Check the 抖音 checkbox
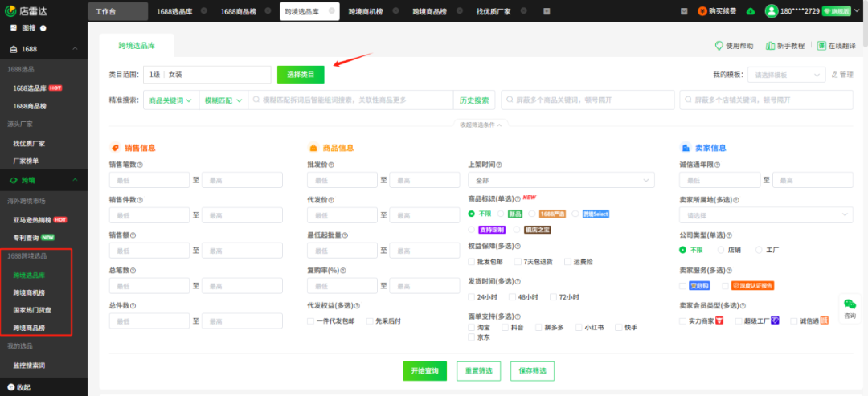868x396 pixels. pyautogui.click(x=505, y=328)
